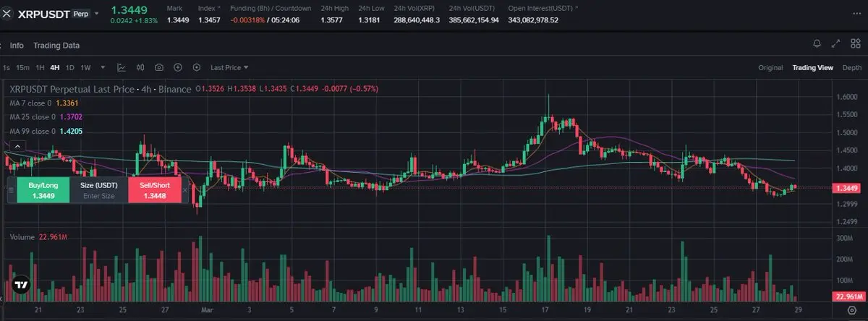Select the 1W time interval

coord(85,68)
